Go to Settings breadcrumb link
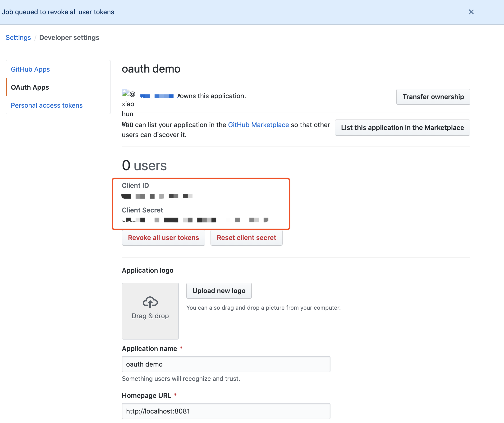This screenshot has width=504, height=423. click(x=18, y=37)
